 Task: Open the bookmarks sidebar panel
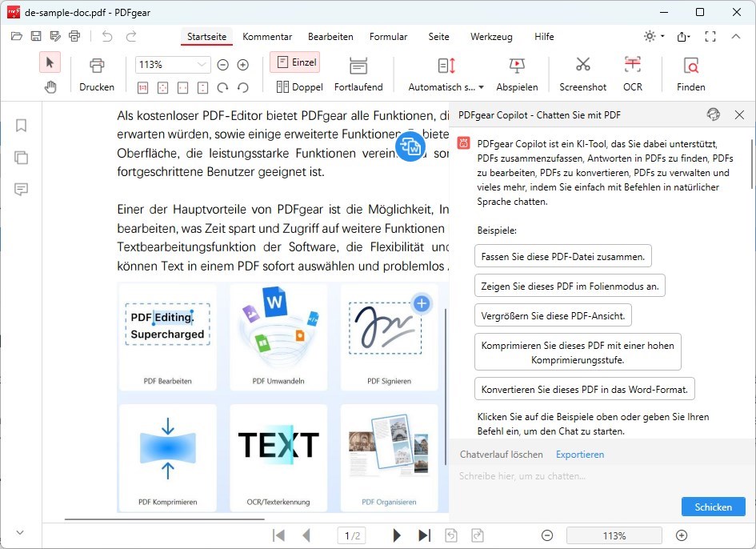pos(21,126)
